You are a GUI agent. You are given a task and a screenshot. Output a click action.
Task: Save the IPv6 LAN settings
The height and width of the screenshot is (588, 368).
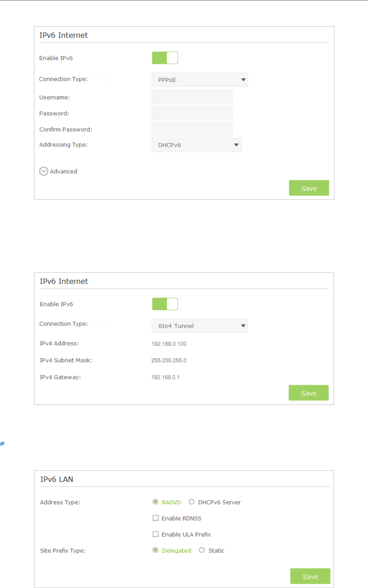(310, 576)
